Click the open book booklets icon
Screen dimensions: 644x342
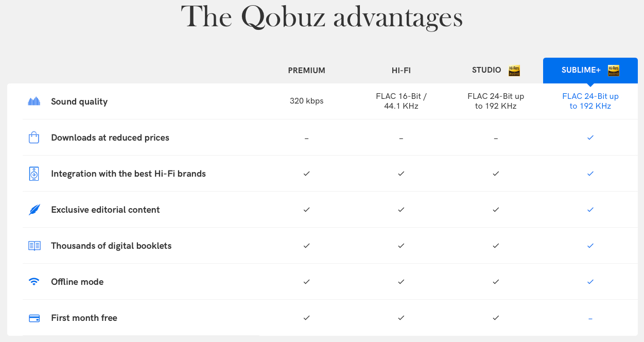tap(34, 246)
